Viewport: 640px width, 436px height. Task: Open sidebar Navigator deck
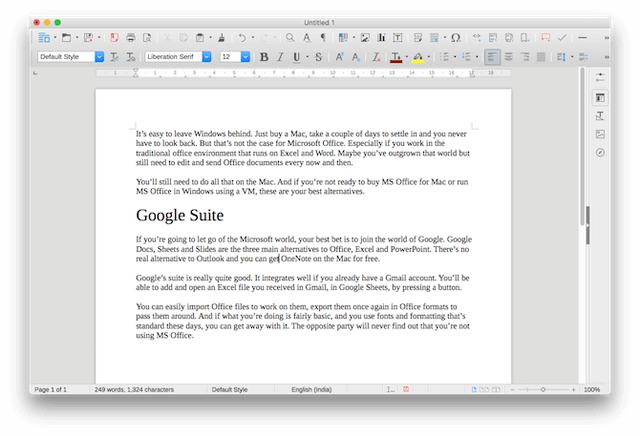(x=600, y=153)
